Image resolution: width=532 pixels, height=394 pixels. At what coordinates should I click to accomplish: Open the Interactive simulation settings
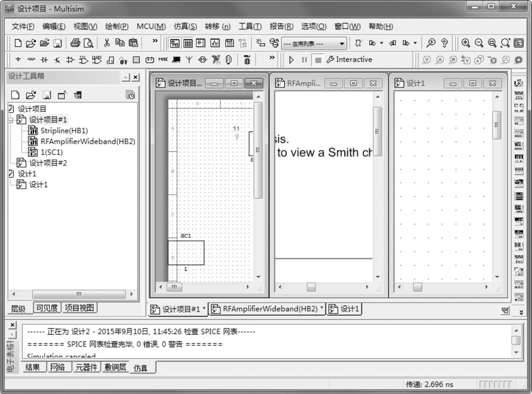click(349, 60)
